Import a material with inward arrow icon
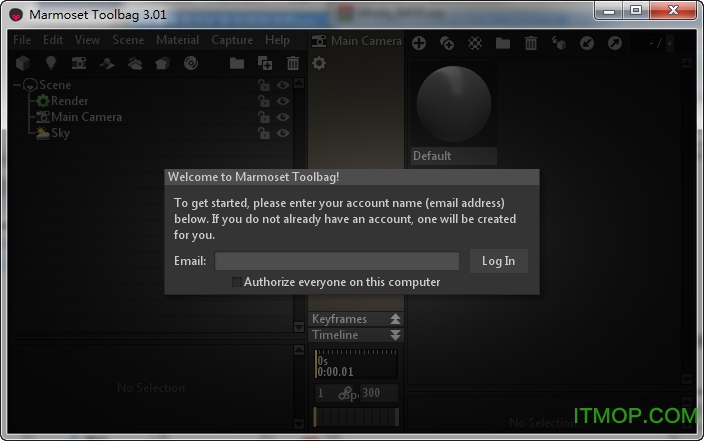 pyautogui.click(x=587, y=43)
